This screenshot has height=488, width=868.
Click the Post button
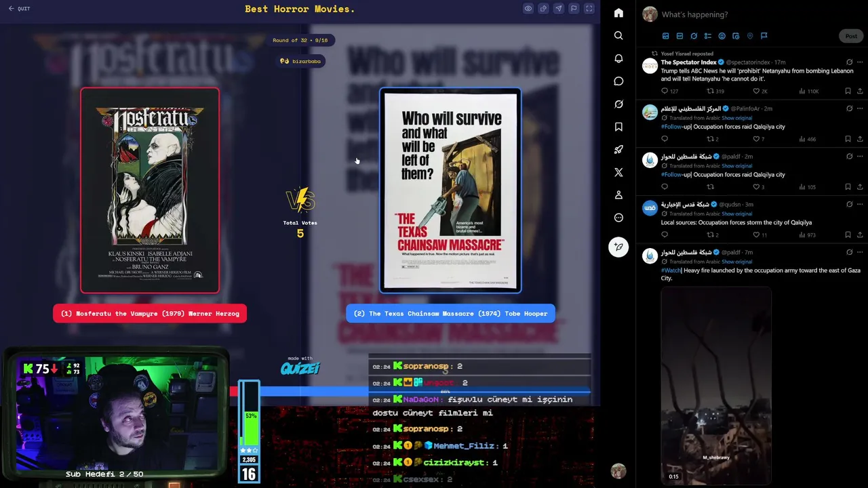point(851,36)
